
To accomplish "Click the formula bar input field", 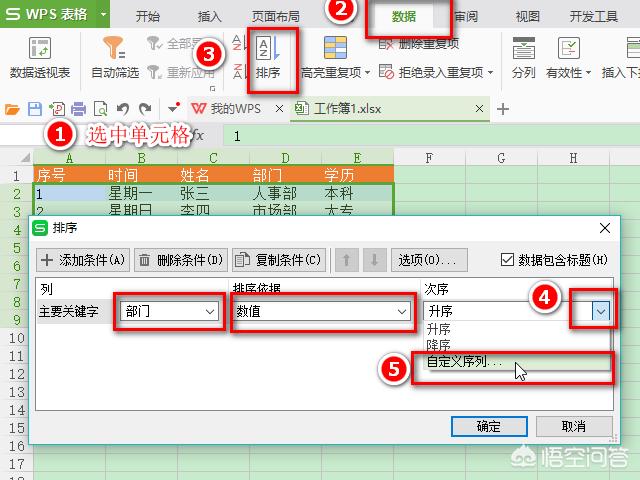I will click(431, 136).
